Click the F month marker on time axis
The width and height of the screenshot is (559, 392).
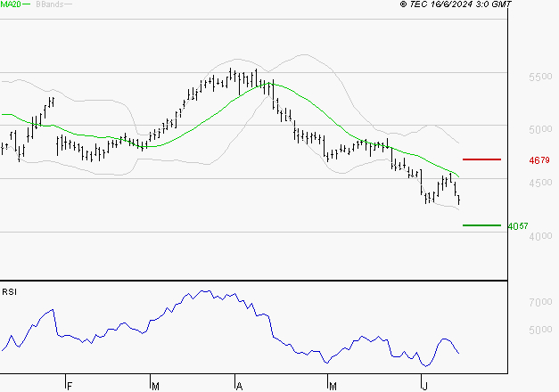coord(70,386)
